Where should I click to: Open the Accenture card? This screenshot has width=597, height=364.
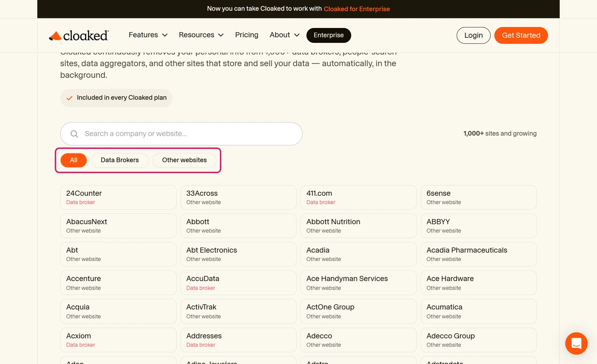click(x=118, y=282)
